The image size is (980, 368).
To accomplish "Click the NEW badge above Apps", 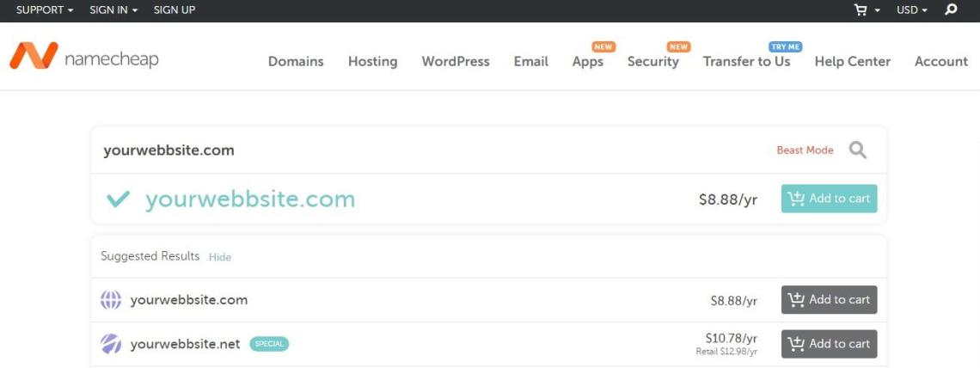I will pos(603,46).
